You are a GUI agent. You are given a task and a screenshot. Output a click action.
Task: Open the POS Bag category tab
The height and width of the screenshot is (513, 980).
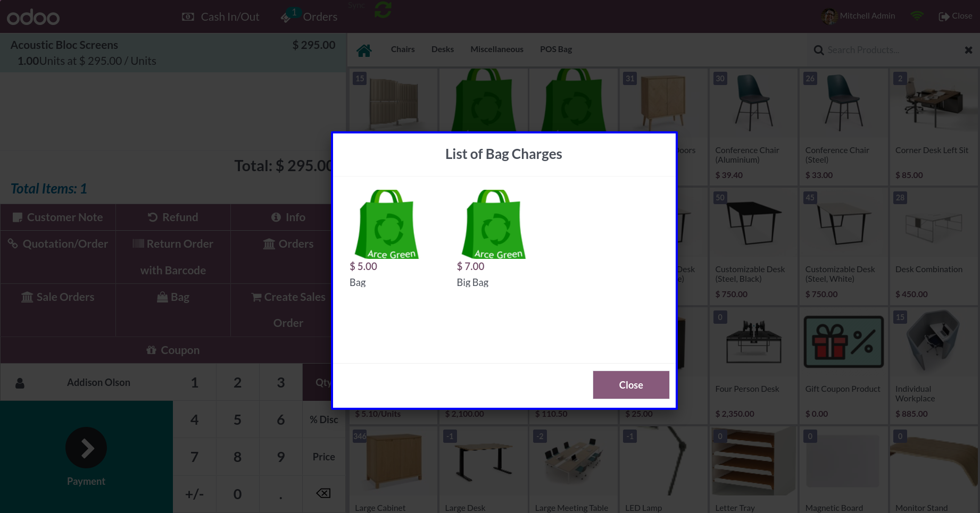(556, 49)
